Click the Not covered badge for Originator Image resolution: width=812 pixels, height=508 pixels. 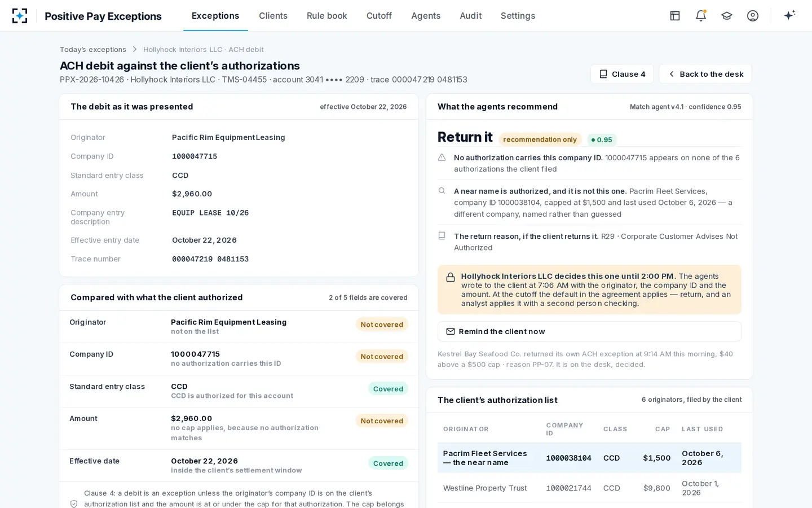(382, 325)
